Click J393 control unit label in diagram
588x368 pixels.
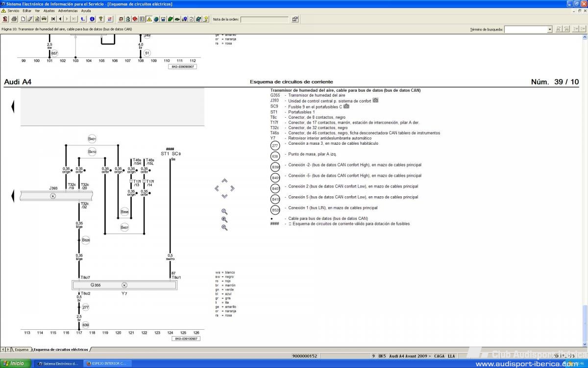pyautogui.click(x=53, y=188)
